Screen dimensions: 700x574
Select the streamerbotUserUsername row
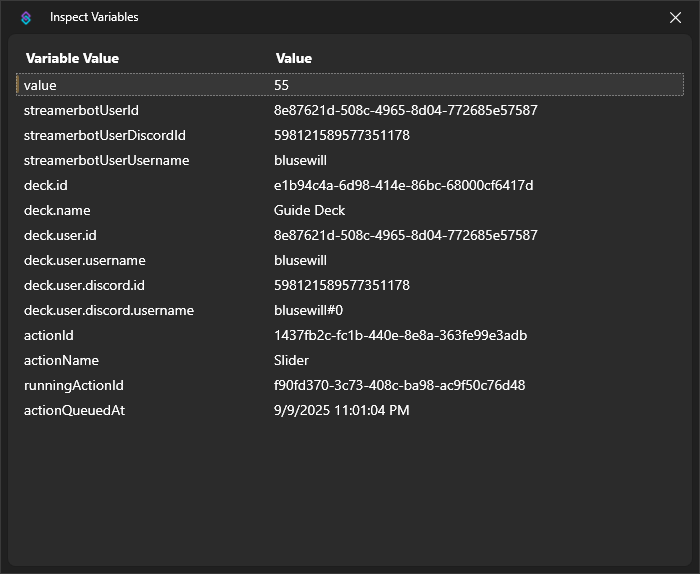click(106, 160)
